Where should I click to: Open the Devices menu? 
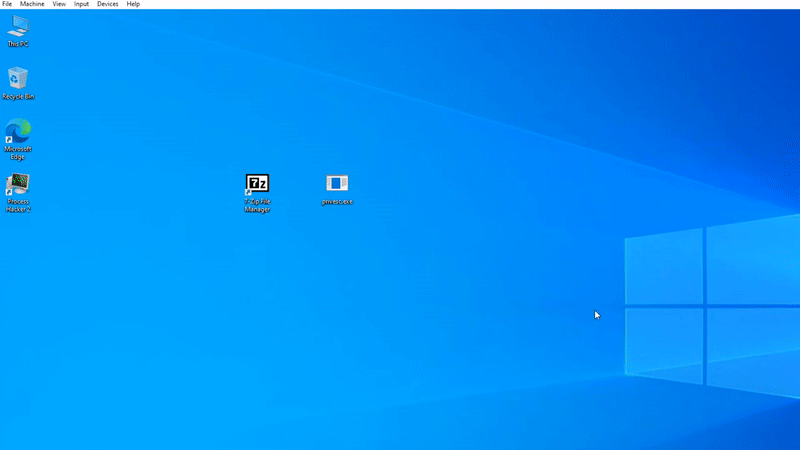(x=107, y=4)
